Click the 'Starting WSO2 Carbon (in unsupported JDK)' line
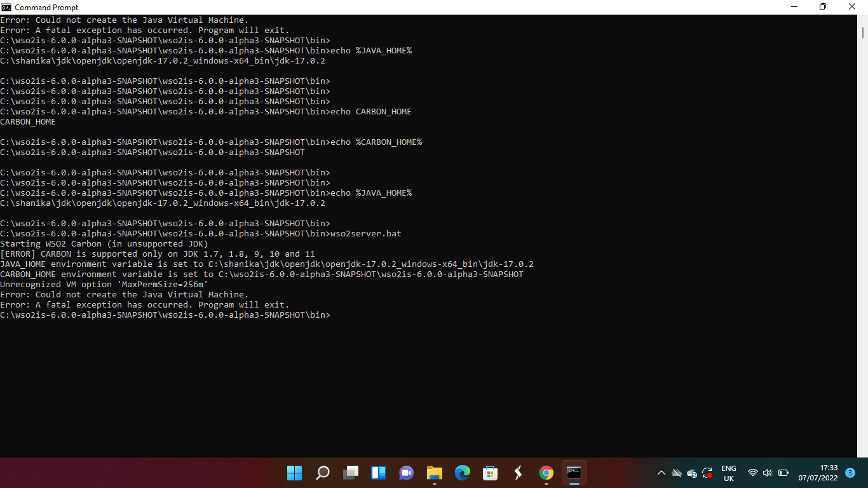 pyautogui.click(x=104, y=244)
